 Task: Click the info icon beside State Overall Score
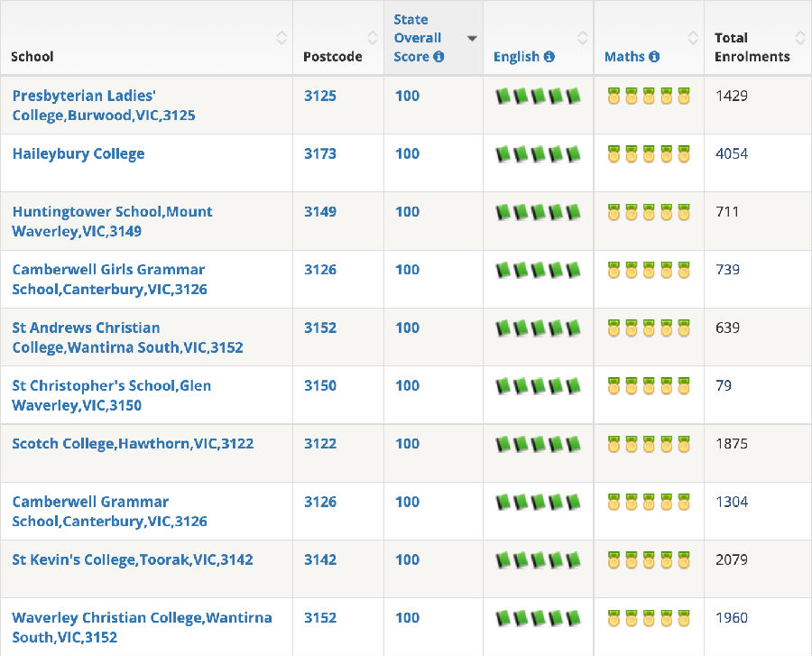[438, 57]
